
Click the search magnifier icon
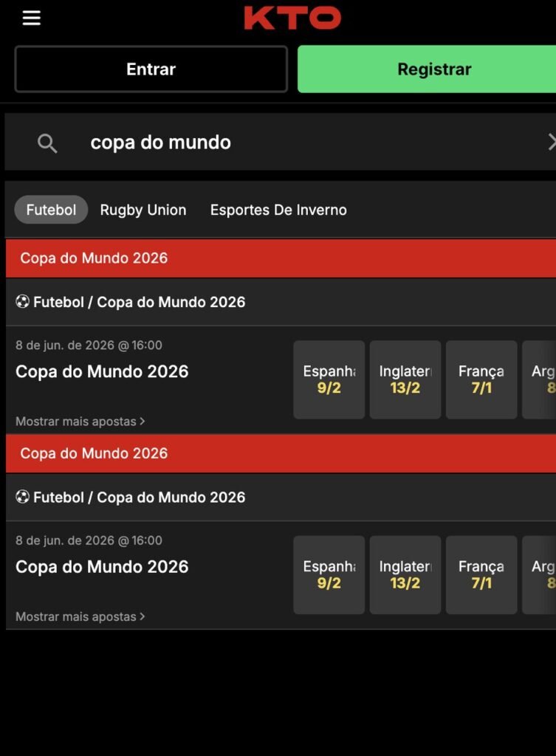click(47, 143)
